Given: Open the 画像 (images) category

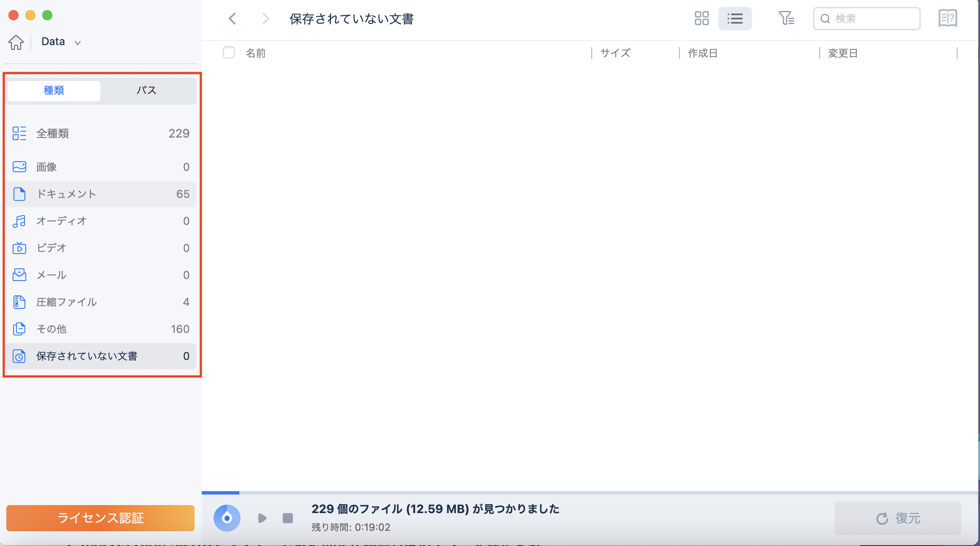Looking at the screenshot, I should click(47, 167).
